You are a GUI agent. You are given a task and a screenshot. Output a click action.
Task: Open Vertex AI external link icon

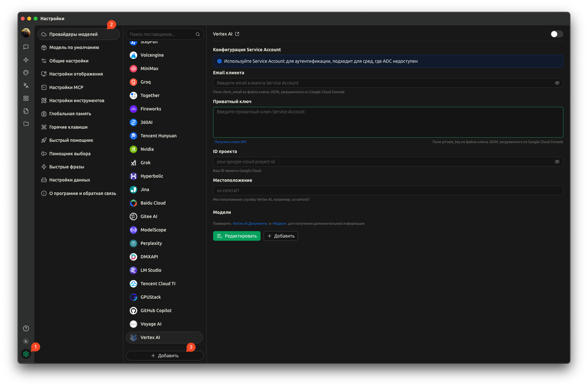237,34
